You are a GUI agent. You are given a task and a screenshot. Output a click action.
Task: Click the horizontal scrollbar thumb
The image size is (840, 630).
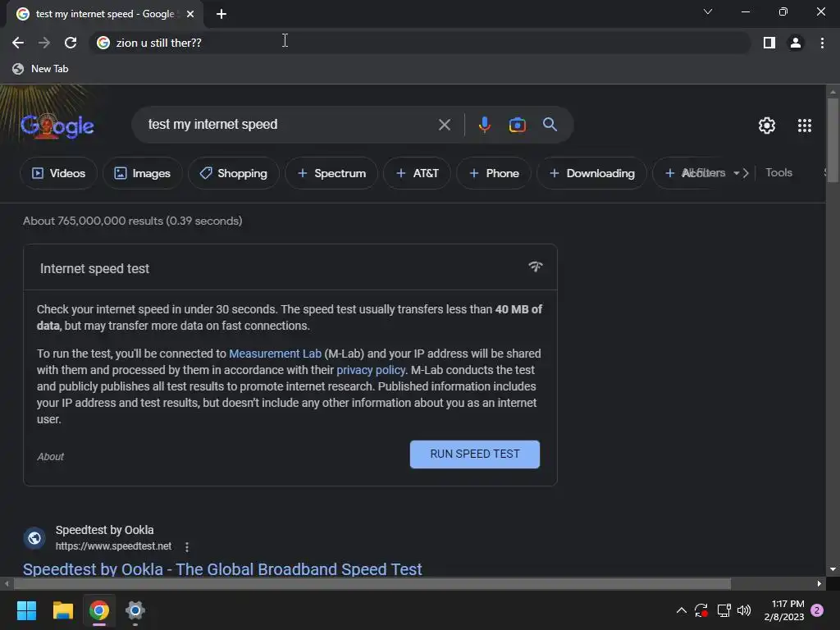click(372, 583)
